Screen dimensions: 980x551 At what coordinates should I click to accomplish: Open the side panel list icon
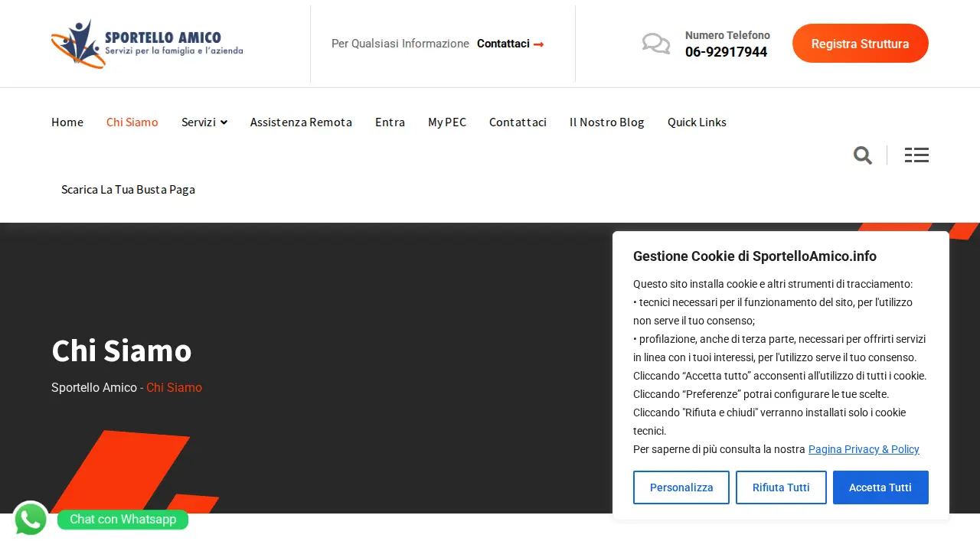pos(916,155)
